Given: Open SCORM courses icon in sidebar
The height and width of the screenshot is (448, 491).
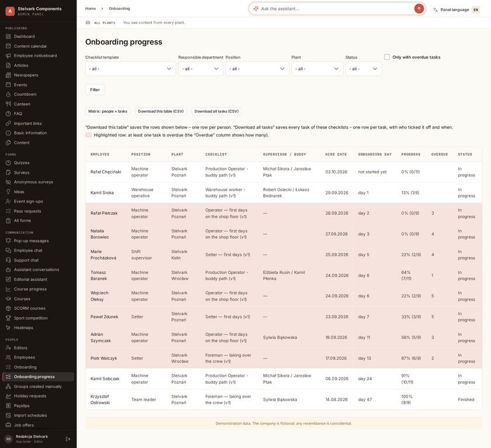Looking at the screenshot, I should pyautogui.click(x=8, y=308).
